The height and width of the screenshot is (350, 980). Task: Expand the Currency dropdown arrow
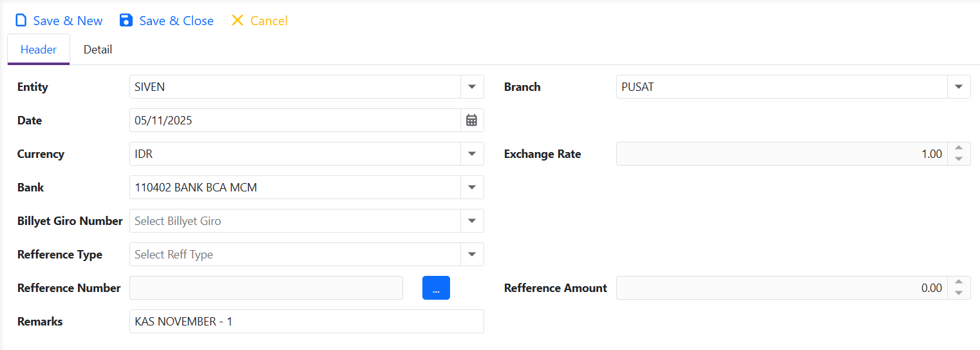pyautogui.click(x=472, y=154)
